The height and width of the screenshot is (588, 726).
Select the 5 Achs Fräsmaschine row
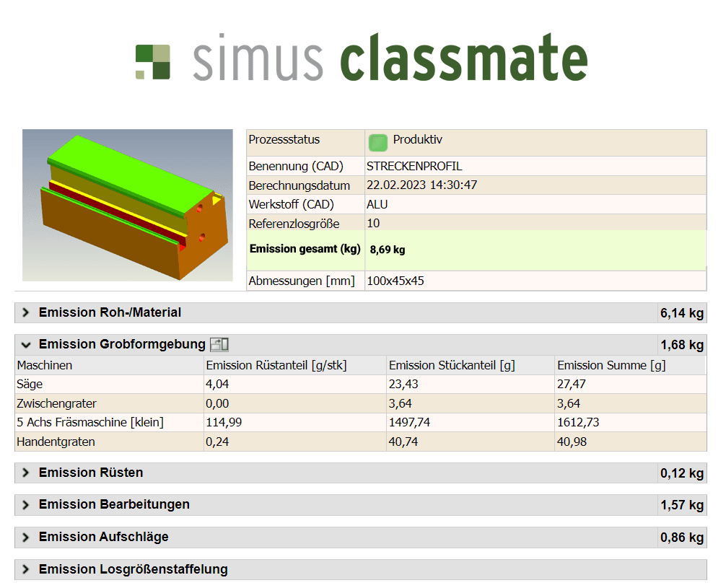click(x=90, y=422)
